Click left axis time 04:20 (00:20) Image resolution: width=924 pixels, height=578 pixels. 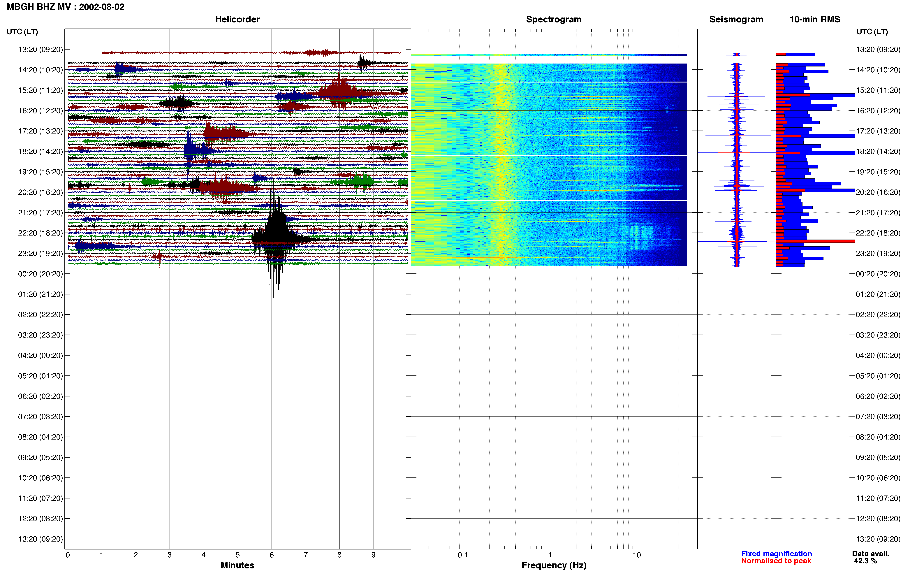tap(41, 356)
